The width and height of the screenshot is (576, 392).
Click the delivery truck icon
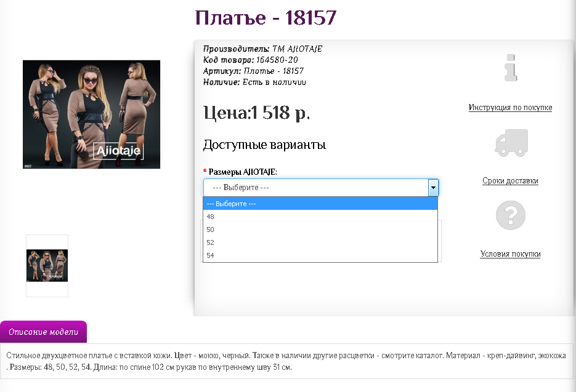point(511,143)
